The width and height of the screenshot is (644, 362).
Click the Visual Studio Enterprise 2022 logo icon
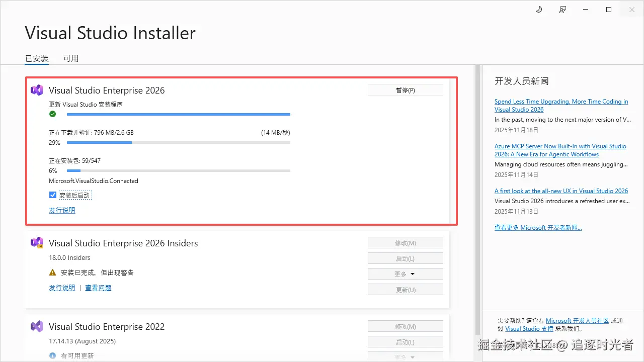[x=37, y=326]
